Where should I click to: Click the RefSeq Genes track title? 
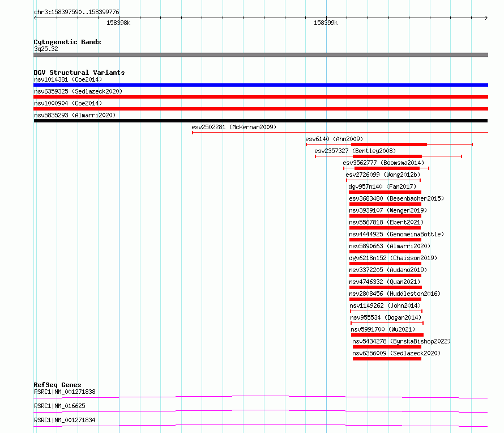point(57,385)
